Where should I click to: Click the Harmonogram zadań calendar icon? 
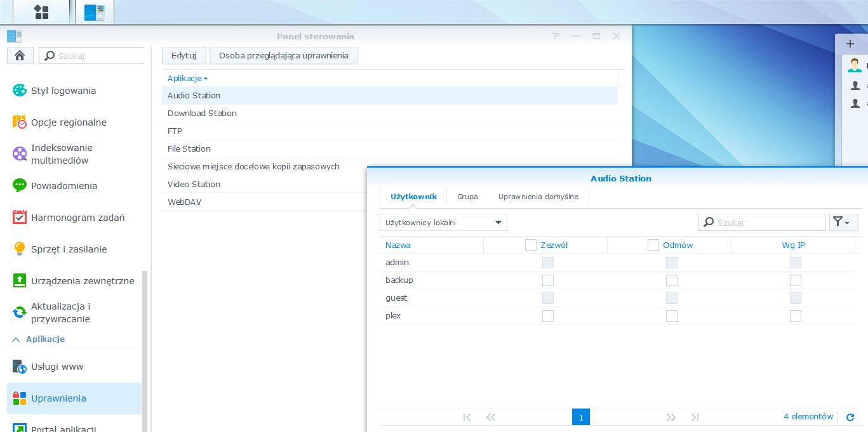[x=20, y=218]
